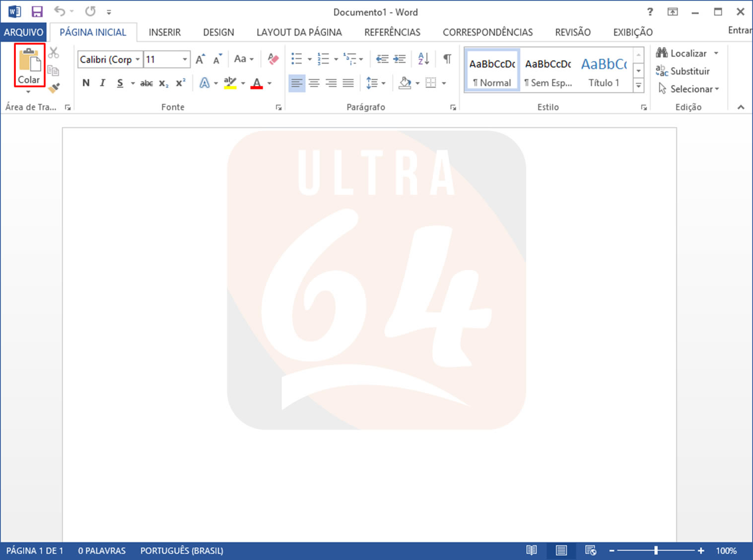Select the Format Painter brush icon
Image resolution: width=753 pixels, height=560 pixels.
pos(54,88)
